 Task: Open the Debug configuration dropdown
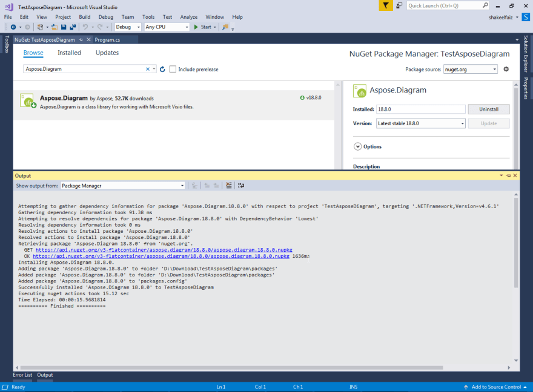[x=138, y=27]
